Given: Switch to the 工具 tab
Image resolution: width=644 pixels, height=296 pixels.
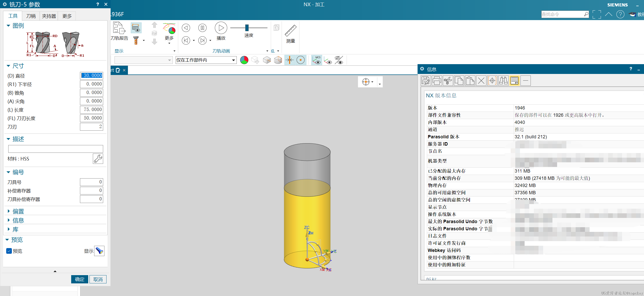Looking at the screenshot, I should (13, 16).
